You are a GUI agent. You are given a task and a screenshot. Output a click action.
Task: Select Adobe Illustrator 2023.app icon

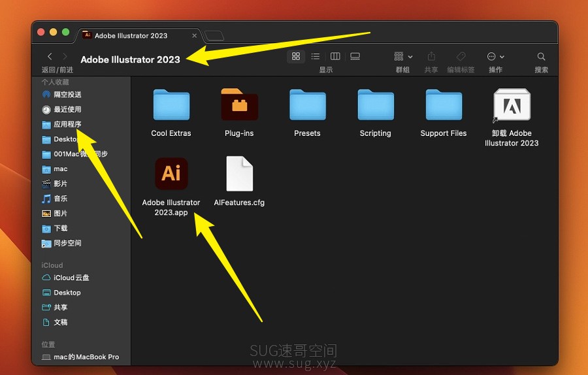point(171,174)
